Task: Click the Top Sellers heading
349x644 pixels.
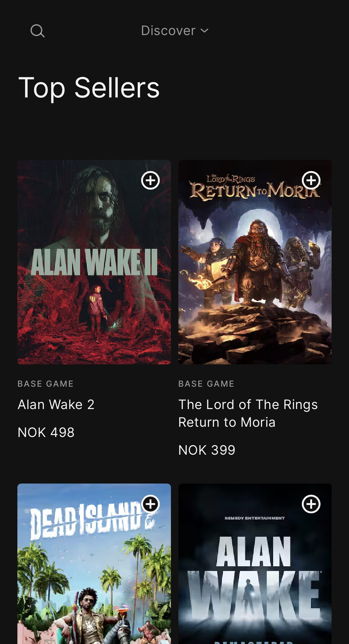Action: coord(89,88)
